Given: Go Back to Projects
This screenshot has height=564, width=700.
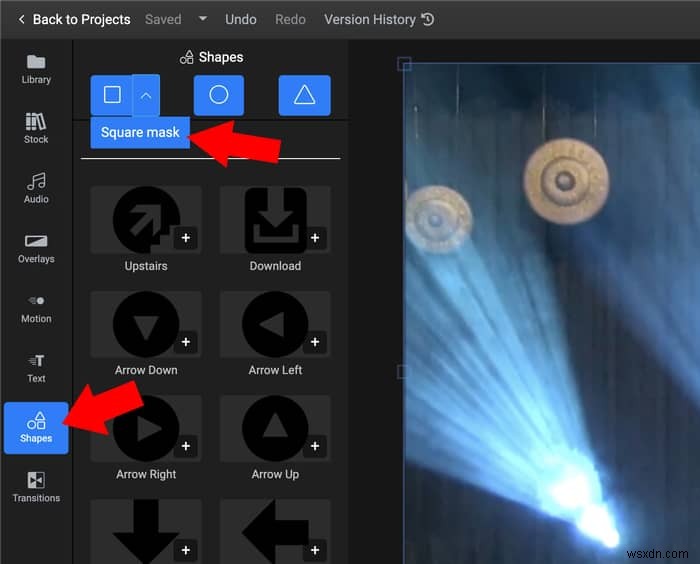Looking at the screenshot, I should (74, 19).
